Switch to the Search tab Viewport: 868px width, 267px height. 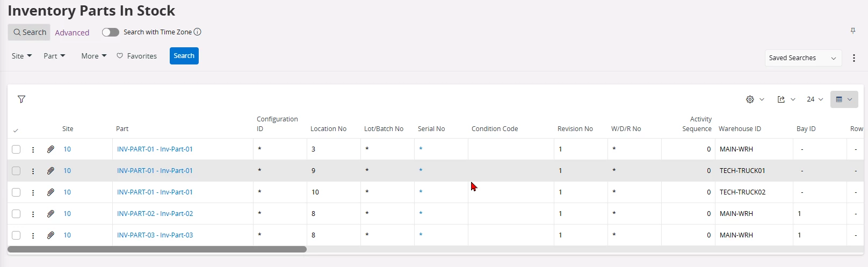[x=29, y=32]
